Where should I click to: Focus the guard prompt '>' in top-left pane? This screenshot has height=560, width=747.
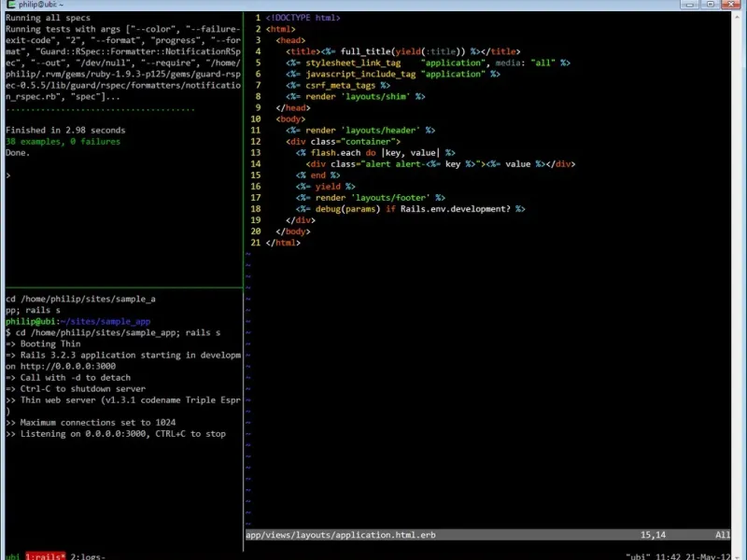click(x=8, y=175)
